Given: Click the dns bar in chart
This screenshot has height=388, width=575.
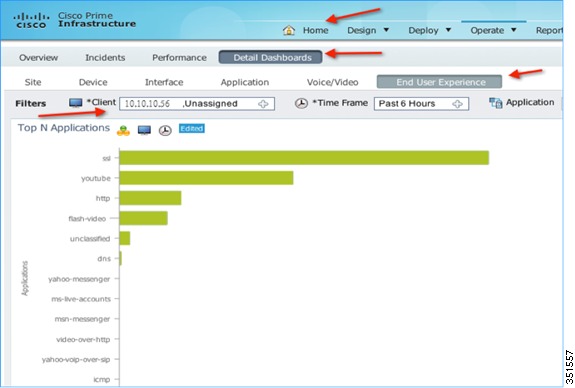Looking at the screenshot, I should [121, 258].
